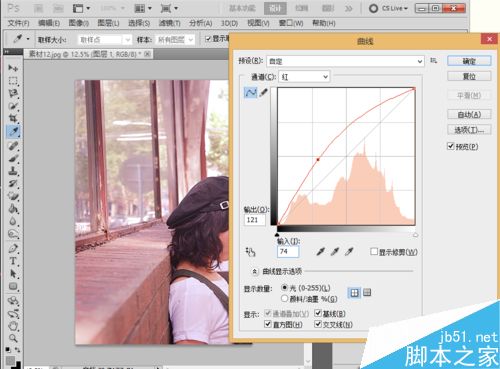
Task: Open the 样本 sample layers dropdown
Action: click(x=175, y=40)
